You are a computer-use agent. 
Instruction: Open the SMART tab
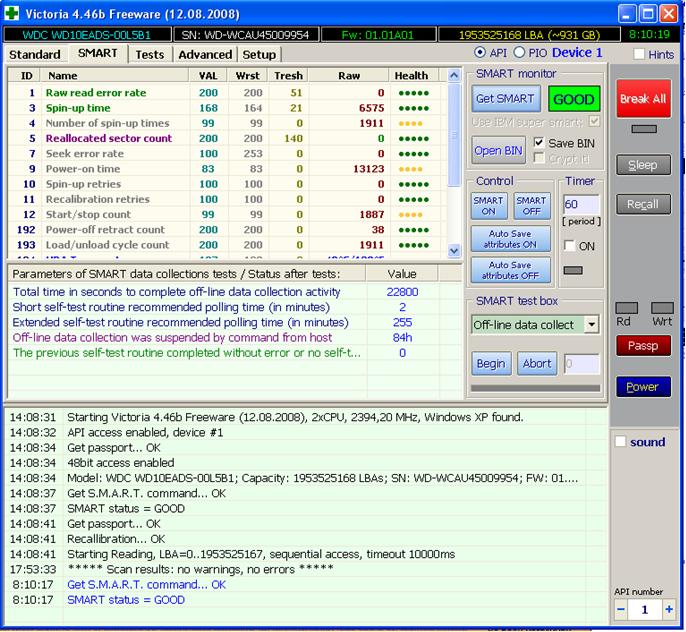click(x=98, y=53)
